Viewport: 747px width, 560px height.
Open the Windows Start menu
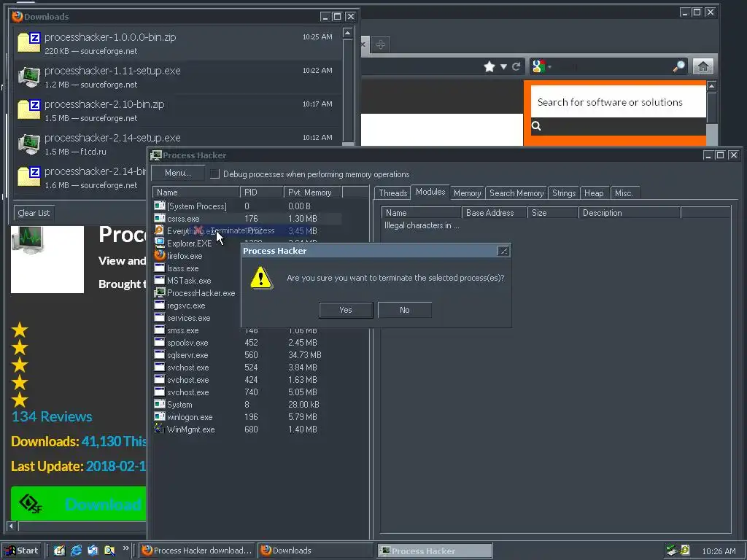[x=21, y=551]
